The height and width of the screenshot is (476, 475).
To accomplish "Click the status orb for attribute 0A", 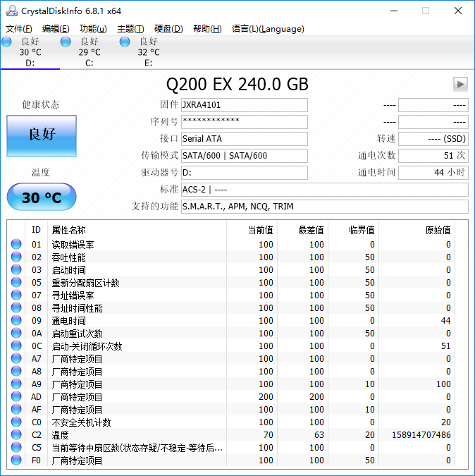I will (16, 333).
